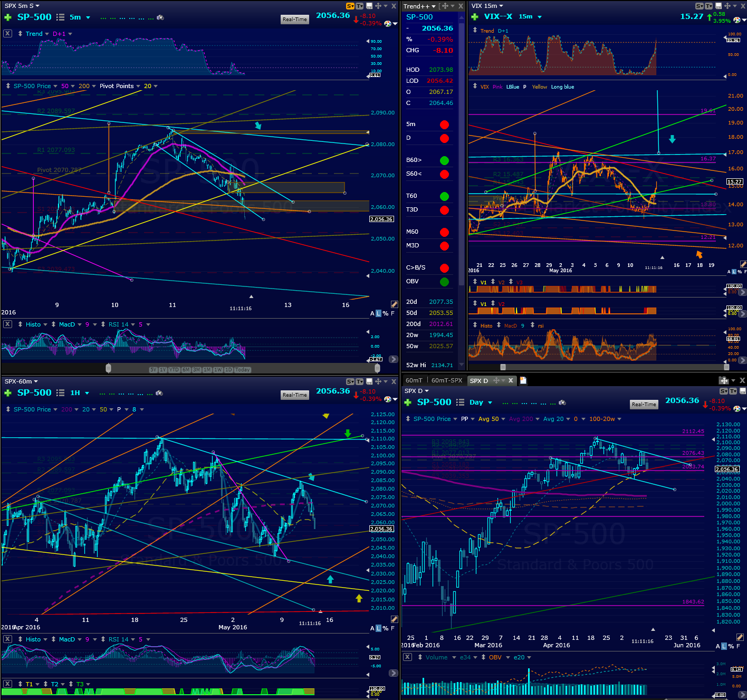Click SP-500 symbol name in SPX 5m chart
This screenshot has height=700, width=747.
[34, 17]
